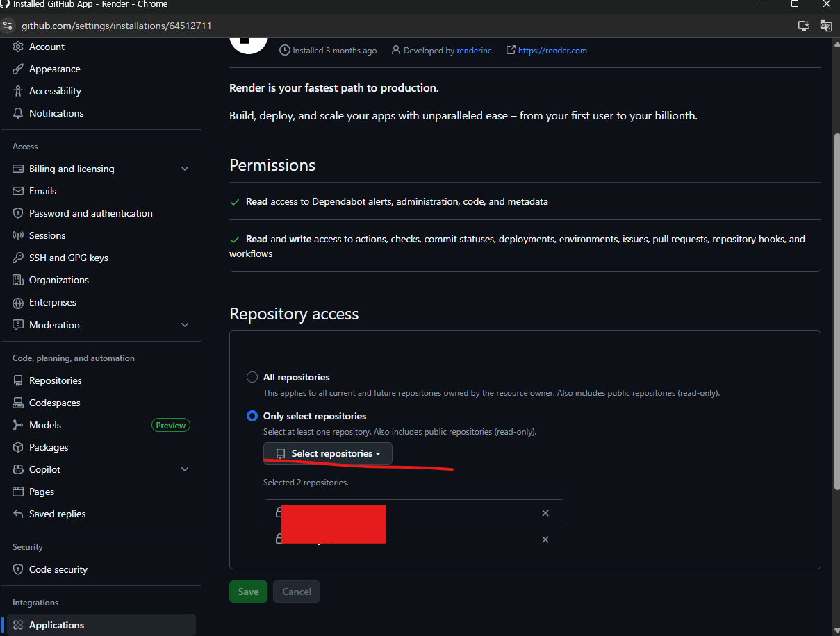
Task: Click the Accessibility person icon
Action: click(18, 91)
